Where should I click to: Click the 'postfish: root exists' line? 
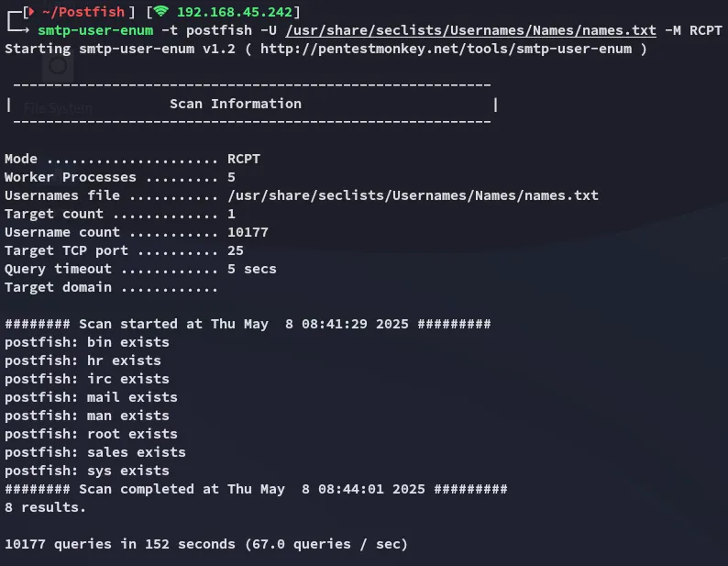tap(91, 434)
